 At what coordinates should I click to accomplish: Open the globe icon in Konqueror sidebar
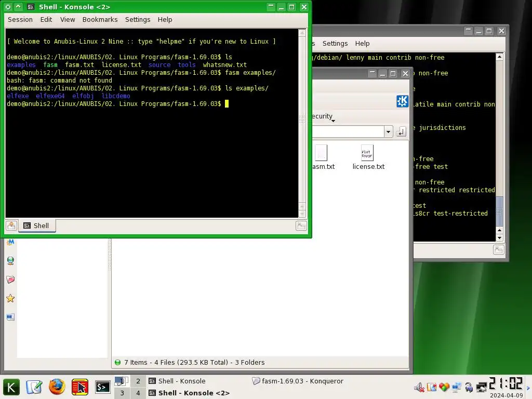[10, 261]
